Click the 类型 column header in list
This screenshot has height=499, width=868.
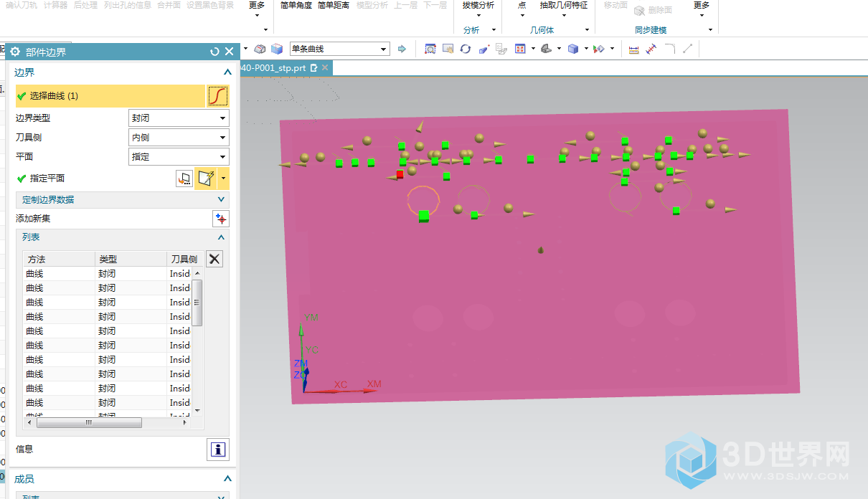(131, 260)
